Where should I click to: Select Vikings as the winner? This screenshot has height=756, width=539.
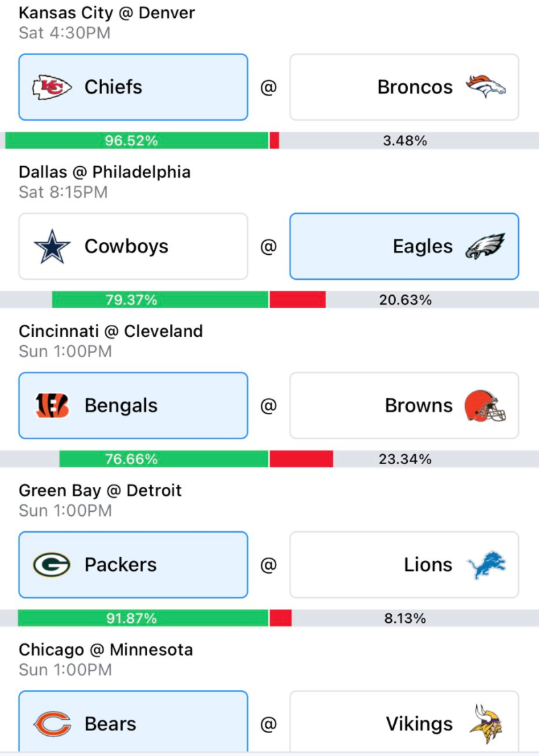404,722
